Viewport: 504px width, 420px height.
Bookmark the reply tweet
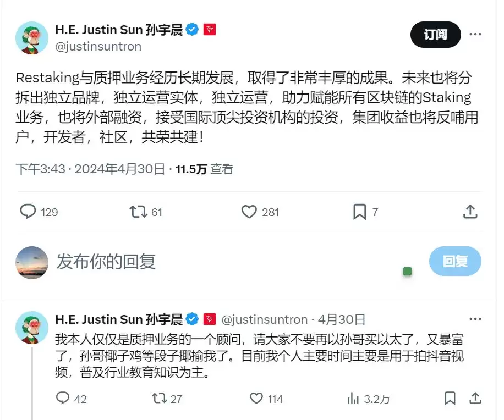tap(450, 398)
